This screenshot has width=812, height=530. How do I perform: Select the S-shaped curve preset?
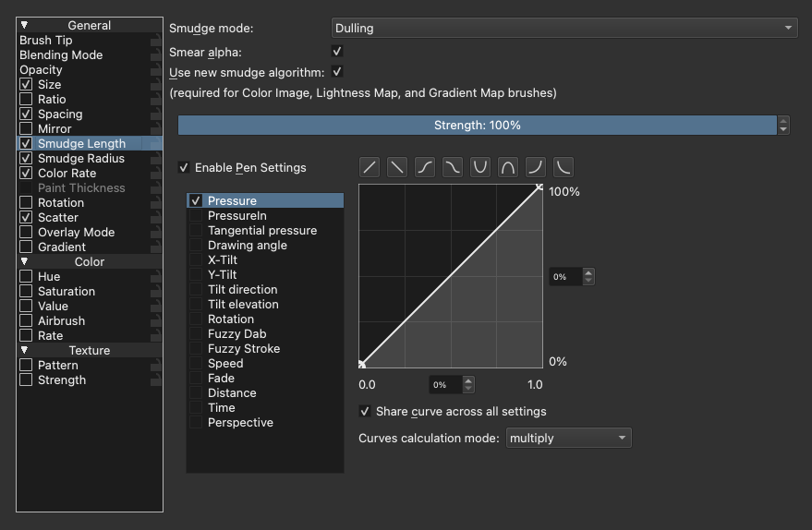425,167
